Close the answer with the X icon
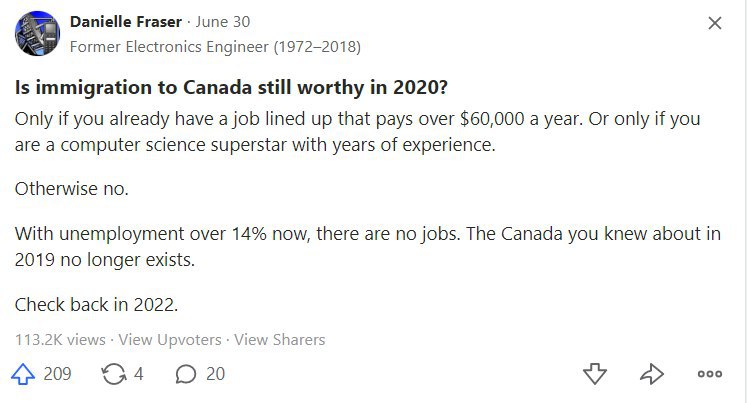Screen dimensions: 747x403 click(715, 23)
